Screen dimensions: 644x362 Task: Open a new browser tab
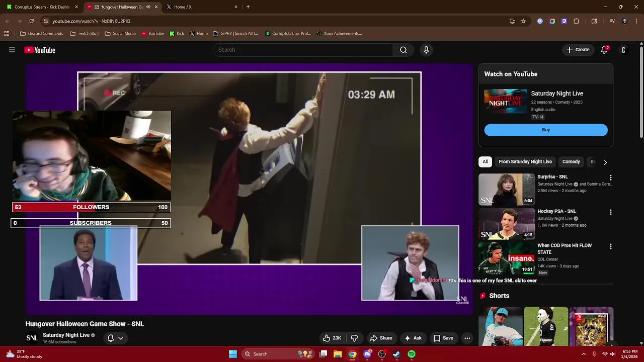[248, 7]
